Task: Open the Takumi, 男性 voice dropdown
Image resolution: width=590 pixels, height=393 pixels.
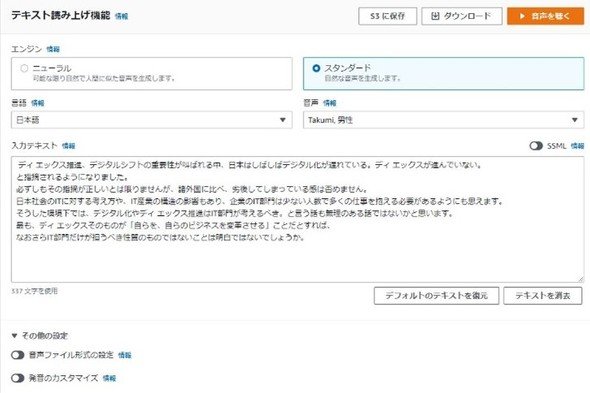Action: tap(444, 120)
